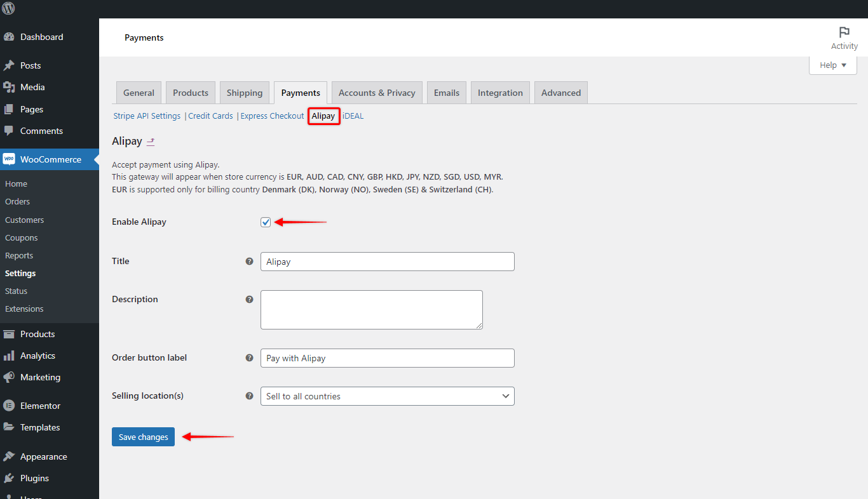Click the Templates folder icon
Viewport: 868px width, 499px height.
[x=9, y=427]
